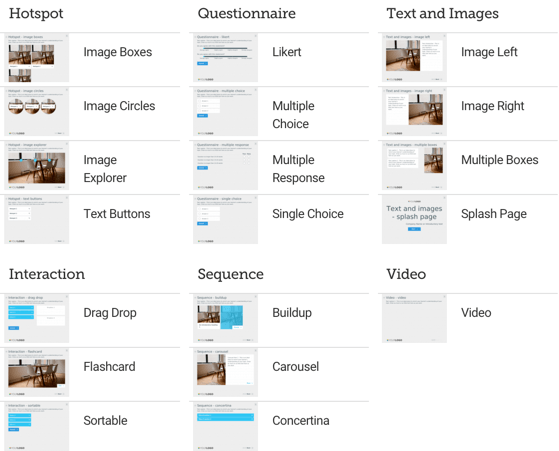Select the Image Boxes template thumbnail
The width and height of the screenshot is (559, 451).
pos(37,58)
